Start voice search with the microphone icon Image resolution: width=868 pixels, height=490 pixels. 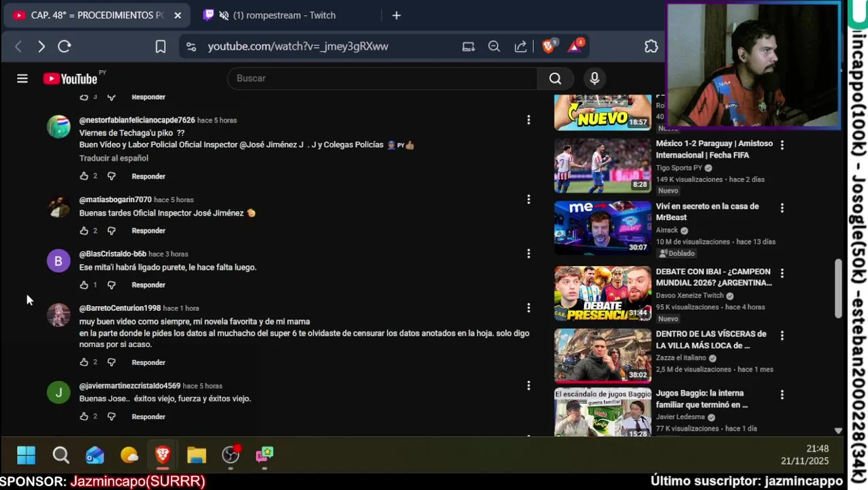click(x=594, y=78)
